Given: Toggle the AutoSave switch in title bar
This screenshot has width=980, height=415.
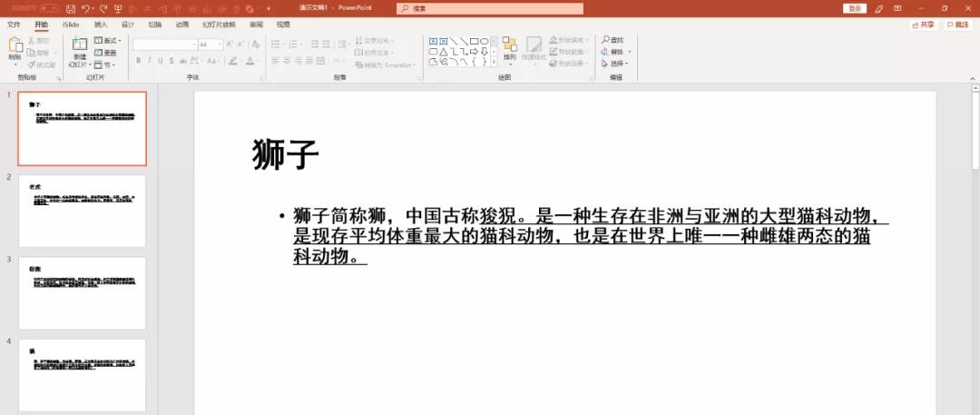Looking at the screenshot, I should point(49,8).
